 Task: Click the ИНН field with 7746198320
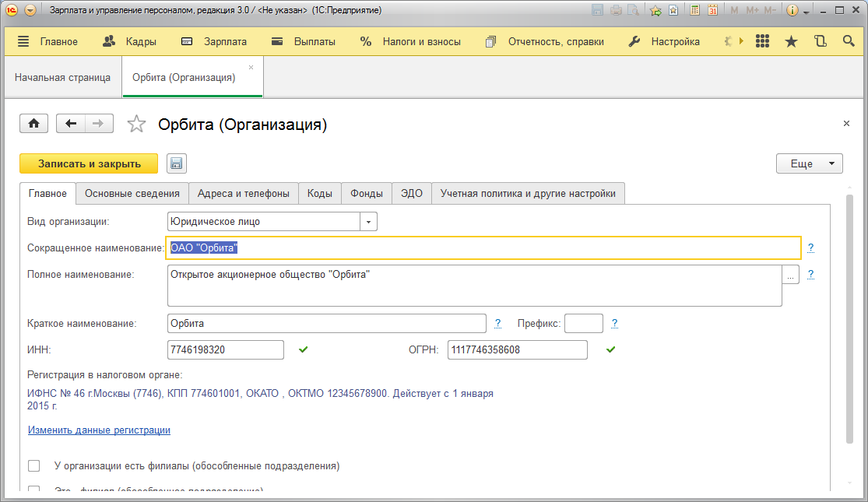pos(225,349)
